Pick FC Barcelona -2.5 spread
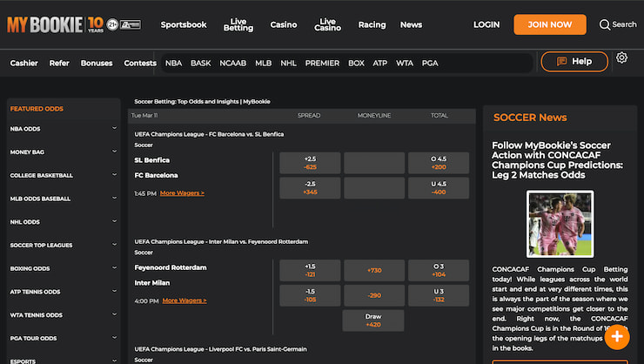Screen dimensions: 644x364 [310, 188]
